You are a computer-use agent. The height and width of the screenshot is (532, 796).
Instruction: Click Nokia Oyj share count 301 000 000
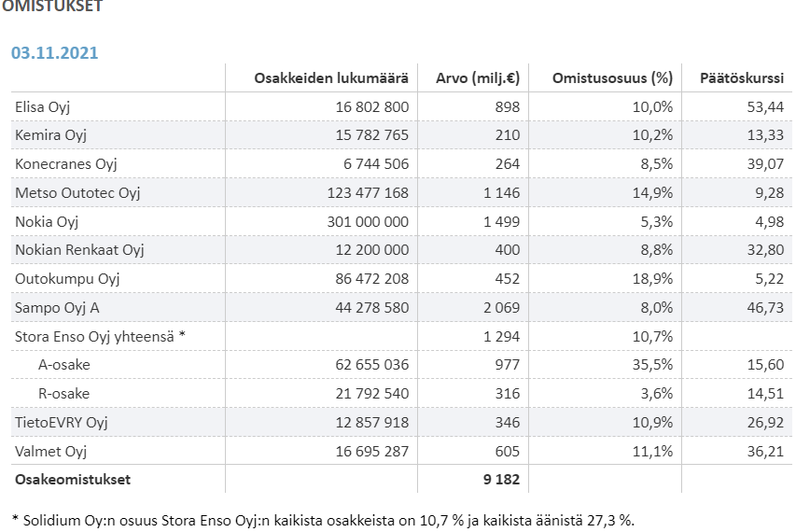coord(371,221)
